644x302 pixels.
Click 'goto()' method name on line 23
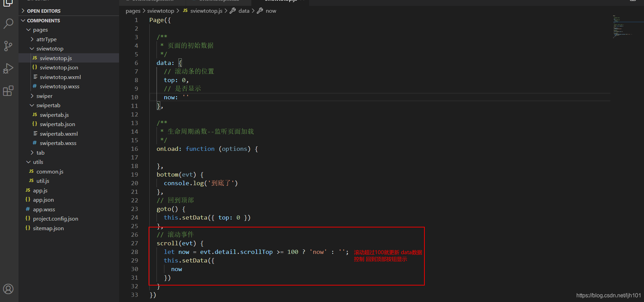click(x=167, y=209)
